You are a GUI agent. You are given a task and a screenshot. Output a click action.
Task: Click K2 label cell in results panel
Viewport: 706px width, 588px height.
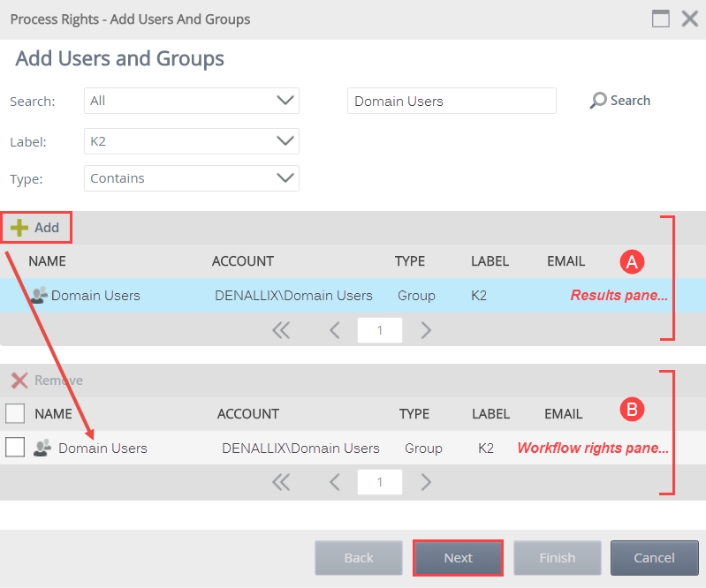coord(479,296)
